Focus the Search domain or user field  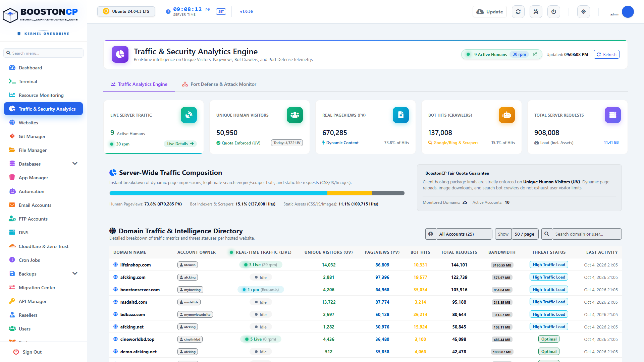tap(587, 234)
